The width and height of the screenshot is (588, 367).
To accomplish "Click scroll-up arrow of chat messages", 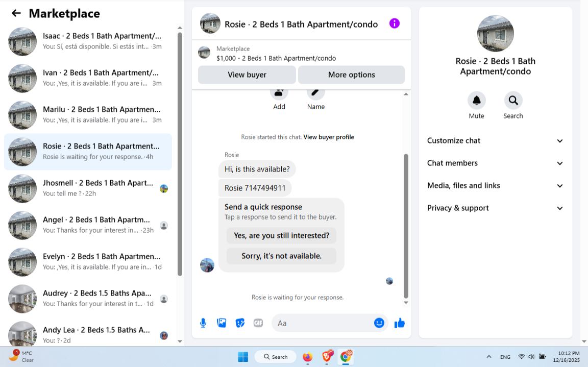I will (406, 94).
